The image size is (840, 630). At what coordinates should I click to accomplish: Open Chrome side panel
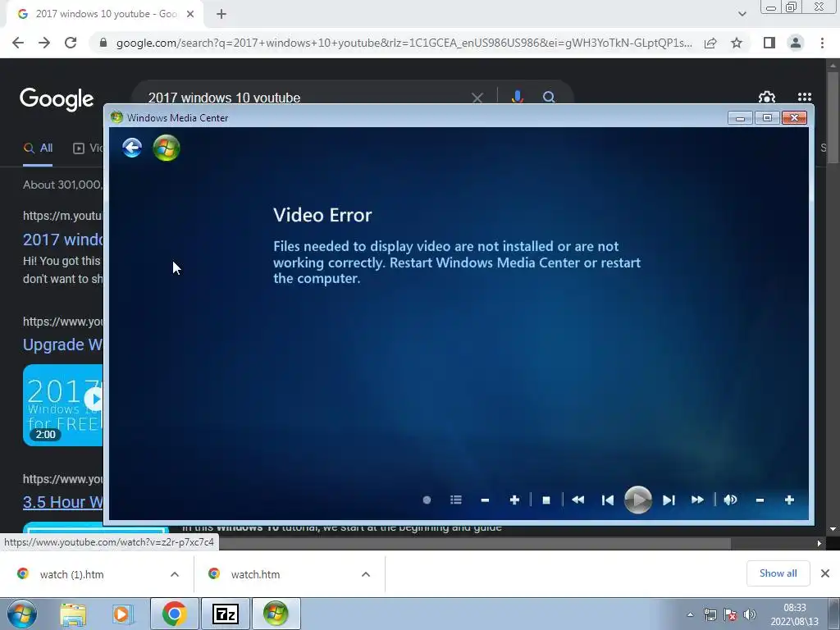click(x=769, y=43)
